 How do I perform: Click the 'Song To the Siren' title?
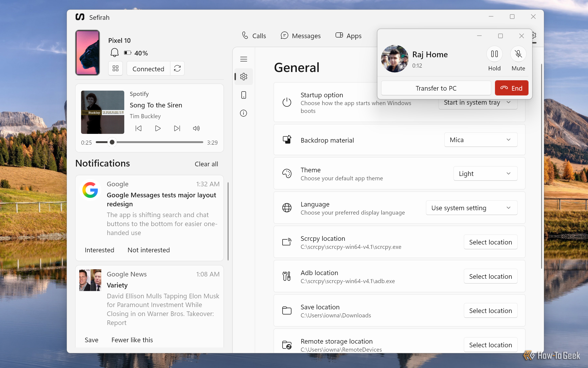(156, 105)
